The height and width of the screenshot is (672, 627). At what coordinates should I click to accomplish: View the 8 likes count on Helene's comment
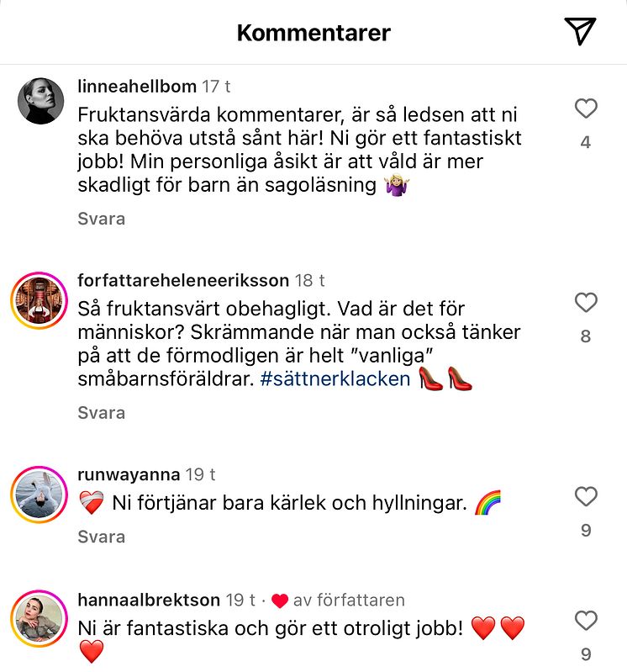pos(586,336)
